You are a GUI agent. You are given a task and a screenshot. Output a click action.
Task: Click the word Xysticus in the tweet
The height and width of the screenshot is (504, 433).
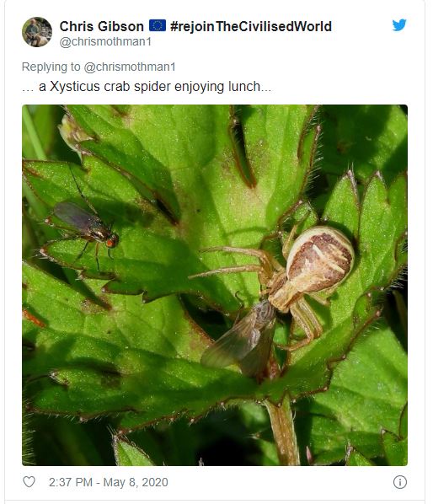click(74, 87)
